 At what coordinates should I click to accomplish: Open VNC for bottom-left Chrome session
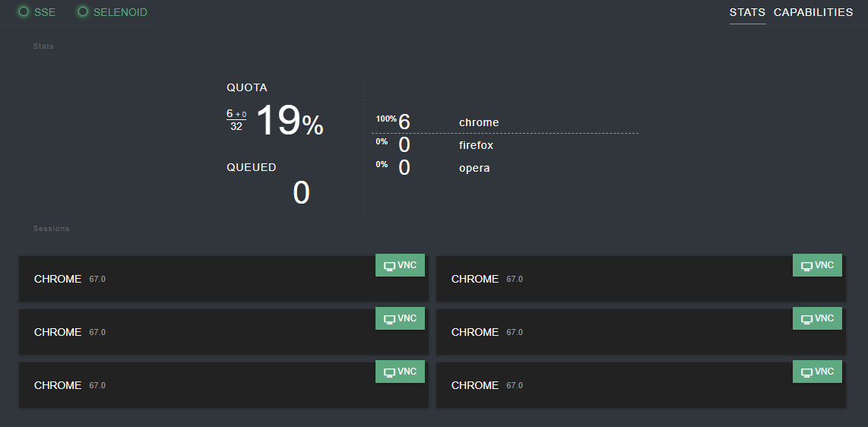click(x=400, y=372)
